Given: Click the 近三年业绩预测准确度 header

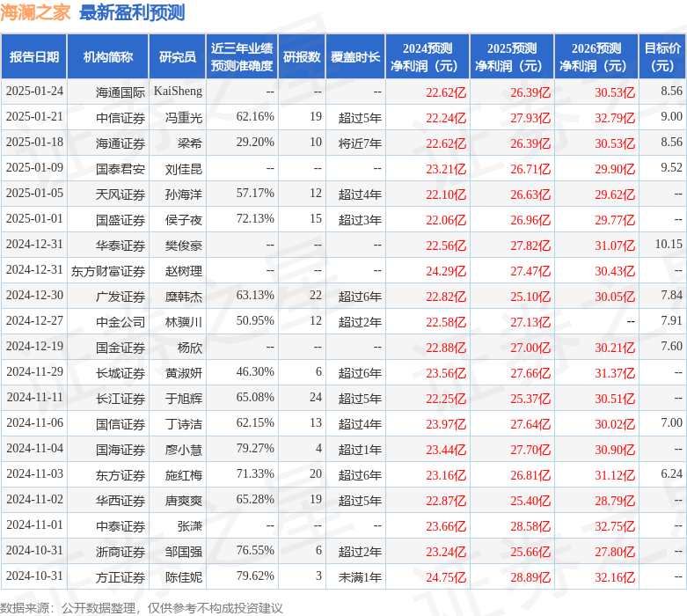Looking at the screenshot, I should [242, 57].
